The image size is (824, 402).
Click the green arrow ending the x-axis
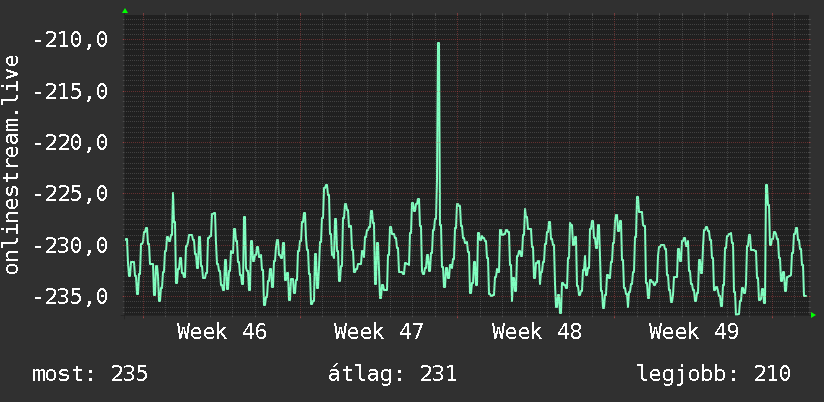pyautogui.click(x=813, y=315)
